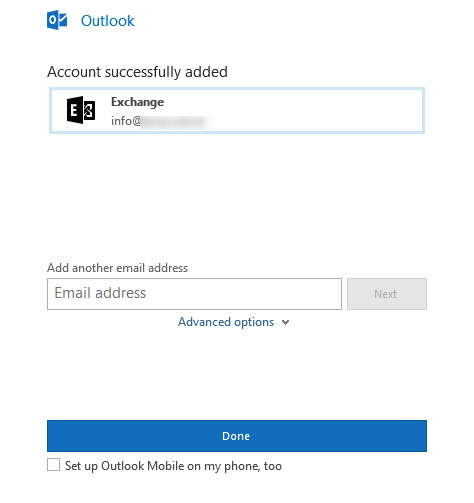474x503 pixels.
Task: Enable Set up Outlook Mobile checkbox
Action: pyautogui.click(x=54, y=465)
